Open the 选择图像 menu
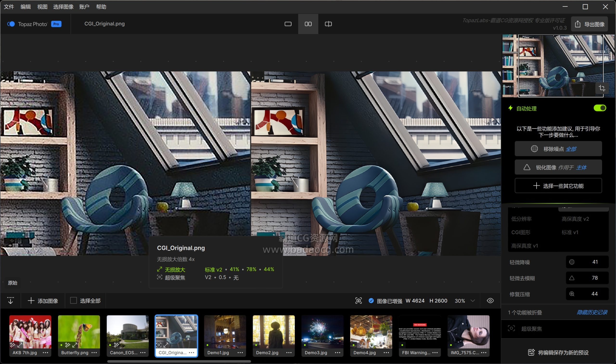This screenshot has height=364, width=616. (63, 7)
